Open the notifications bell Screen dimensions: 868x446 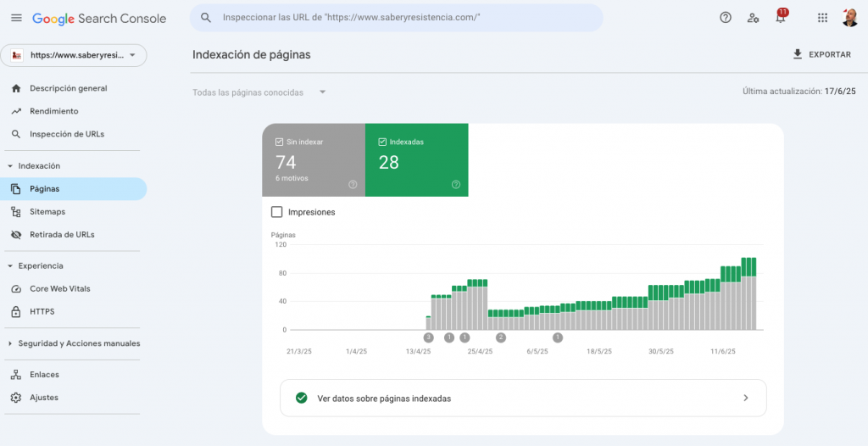(x=780, y=18)
